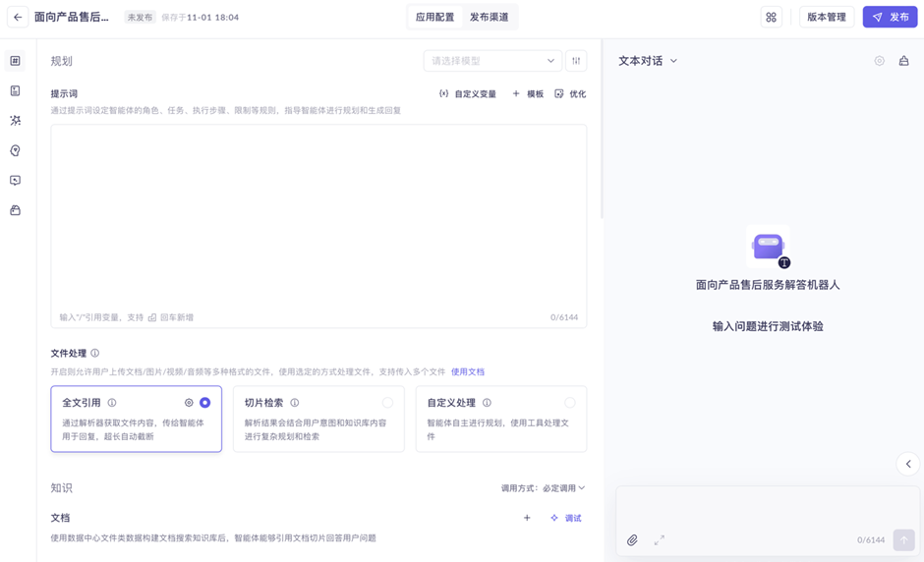Open chat settings gear icon
This screenshot has height=562, width=924.
pos(879,61)
